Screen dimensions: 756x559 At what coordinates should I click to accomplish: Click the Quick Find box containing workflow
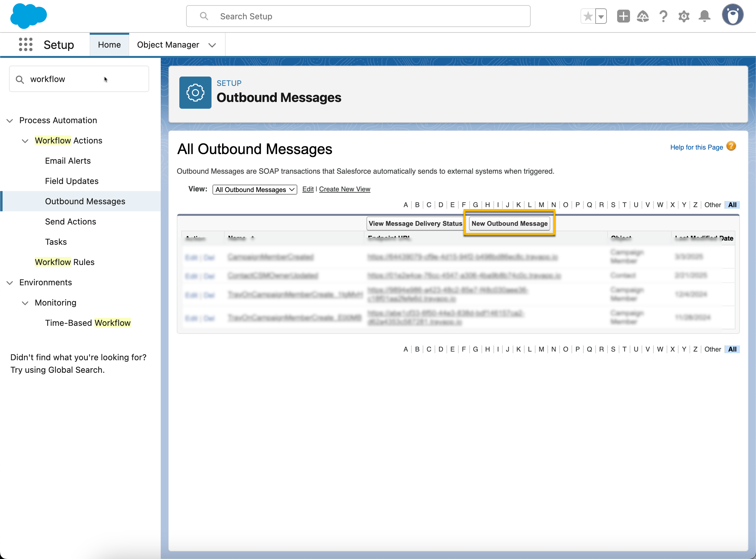click(x=79, y=79)
